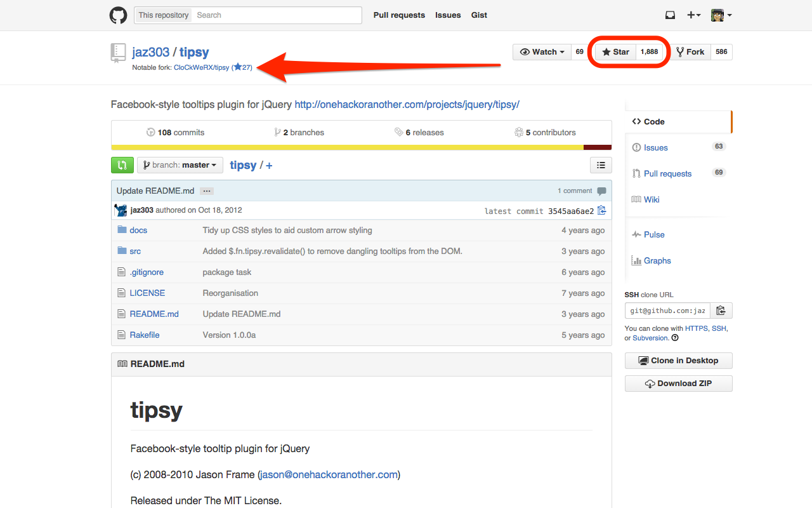
Task: Click the dark red language bar segment
Action: 598,147
